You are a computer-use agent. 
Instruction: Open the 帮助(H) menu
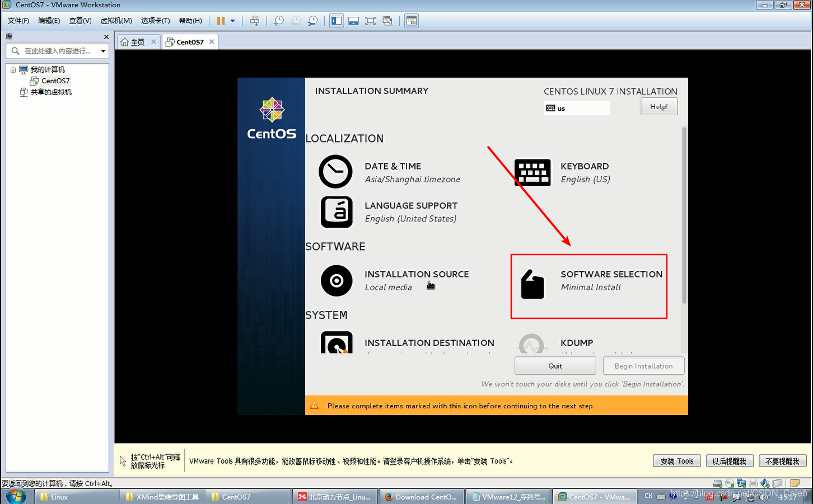click(x=190, y=21)
